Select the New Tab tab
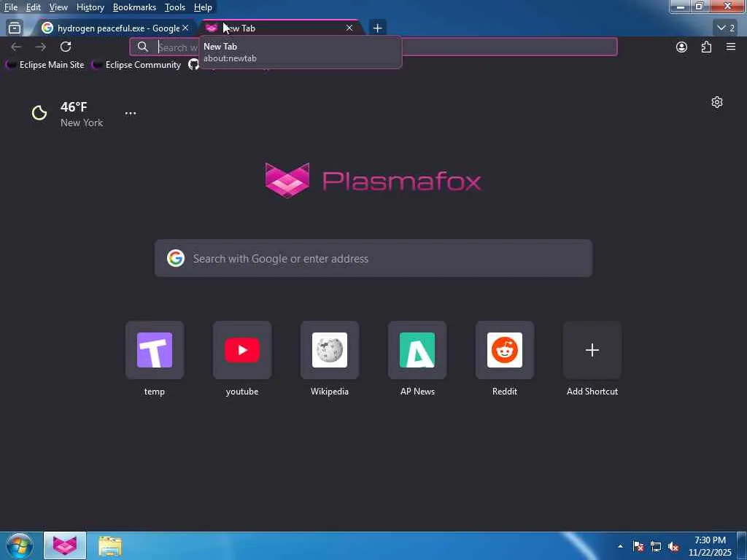The image size is (747, 560). click(x=281, y=28)
